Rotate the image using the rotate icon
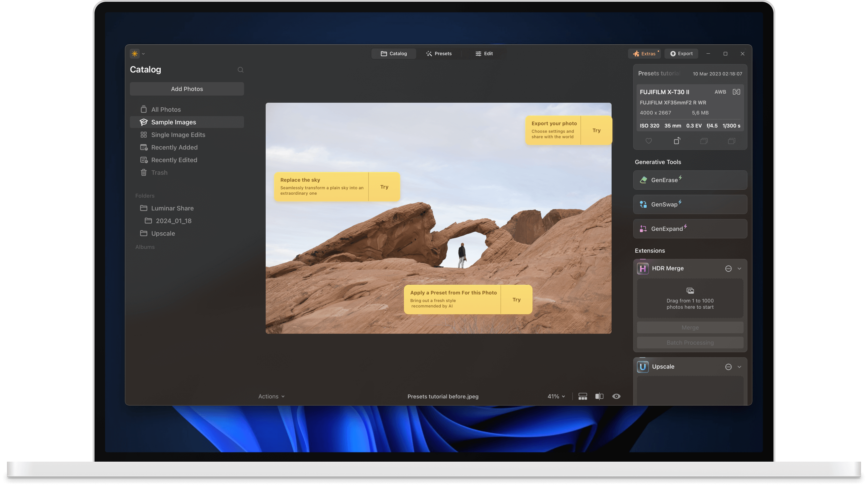 tap(677, 141)
